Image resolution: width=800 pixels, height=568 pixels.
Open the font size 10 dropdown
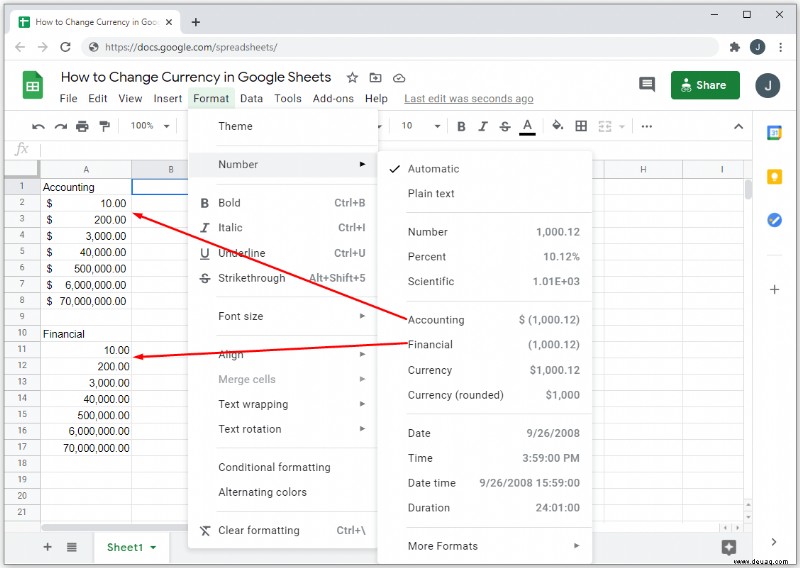click(420, 126)
